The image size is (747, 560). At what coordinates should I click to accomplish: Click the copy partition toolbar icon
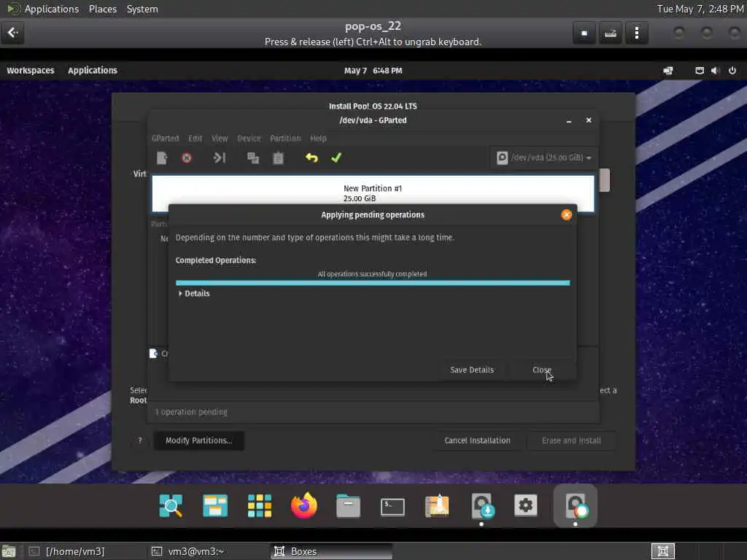coord(253,157)
